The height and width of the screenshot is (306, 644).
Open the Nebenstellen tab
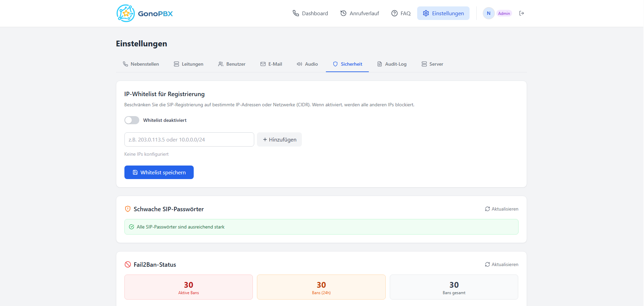(x=141, y=64)
